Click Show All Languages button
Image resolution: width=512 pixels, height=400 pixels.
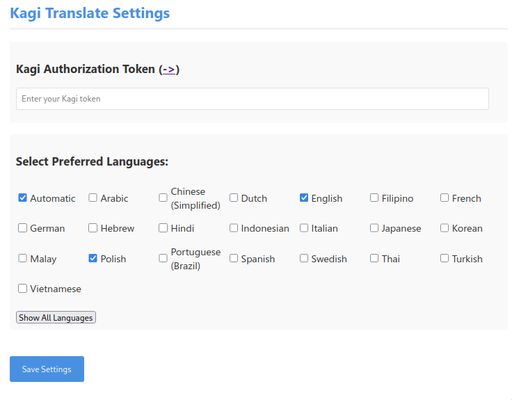(x=56, y=318)
